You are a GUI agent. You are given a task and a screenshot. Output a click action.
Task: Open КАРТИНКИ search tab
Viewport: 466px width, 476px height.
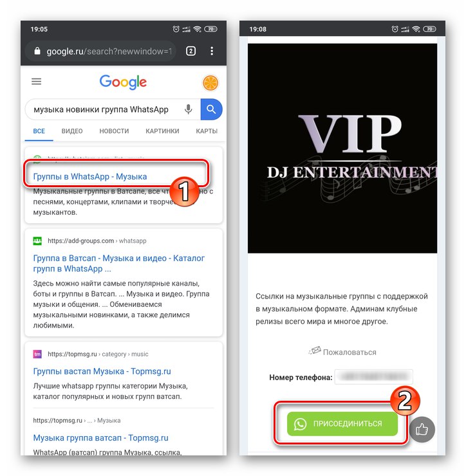(162, 131)
